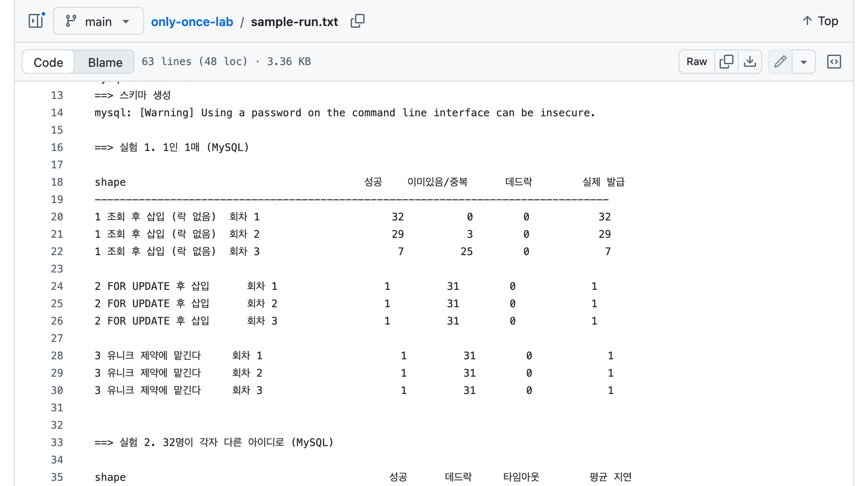
Task: Select line number 13
Action: (57, 95)
